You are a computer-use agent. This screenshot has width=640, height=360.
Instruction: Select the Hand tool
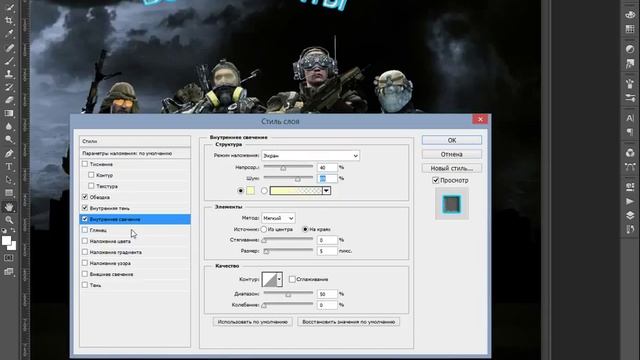pos(9,207)
